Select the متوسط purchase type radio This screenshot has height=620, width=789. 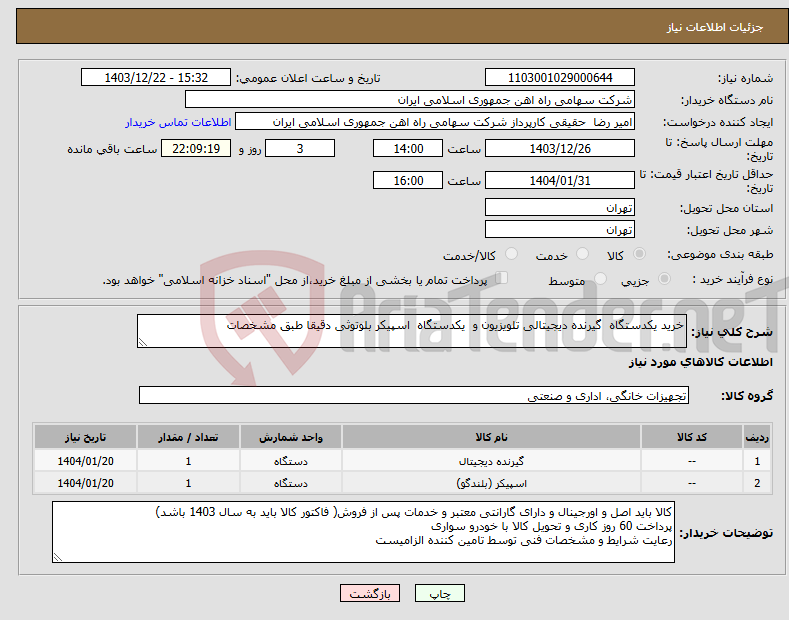600,279
